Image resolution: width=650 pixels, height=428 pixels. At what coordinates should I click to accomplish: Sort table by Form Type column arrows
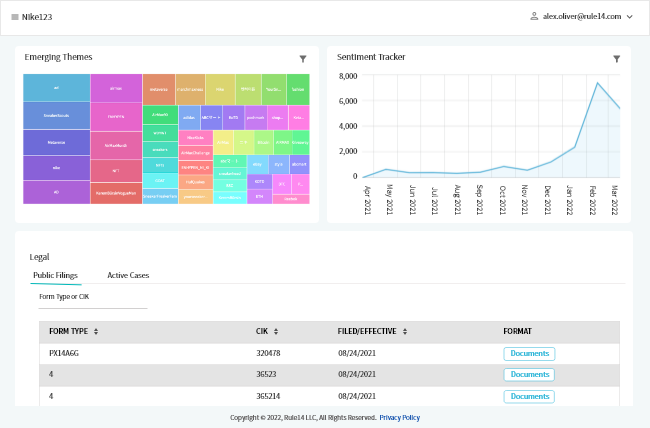[96, 331]
